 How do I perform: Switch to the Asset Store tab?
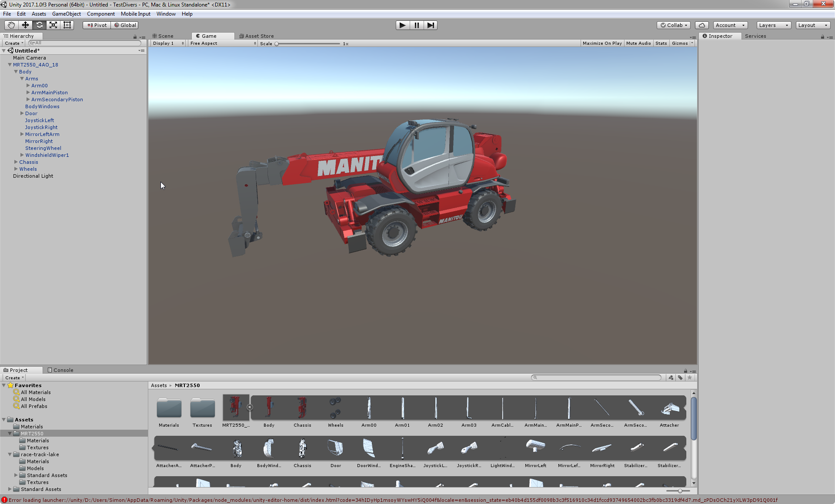257,36
